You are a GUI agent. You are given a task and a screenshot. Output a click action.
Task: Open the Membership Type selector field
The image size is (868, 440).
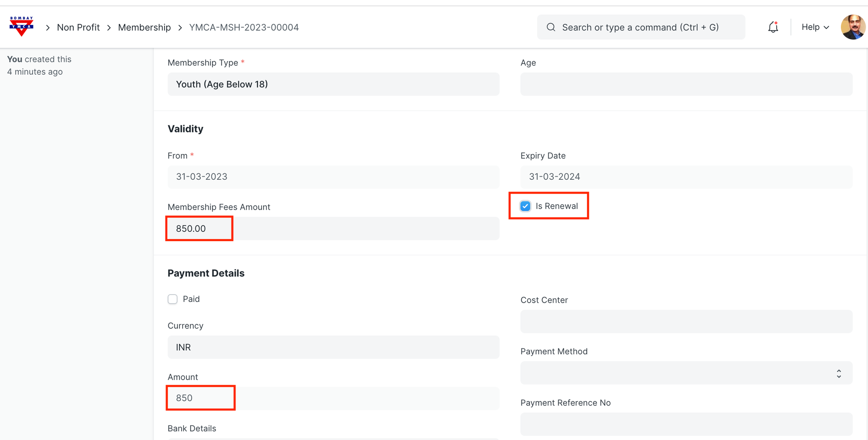[333, 84]
